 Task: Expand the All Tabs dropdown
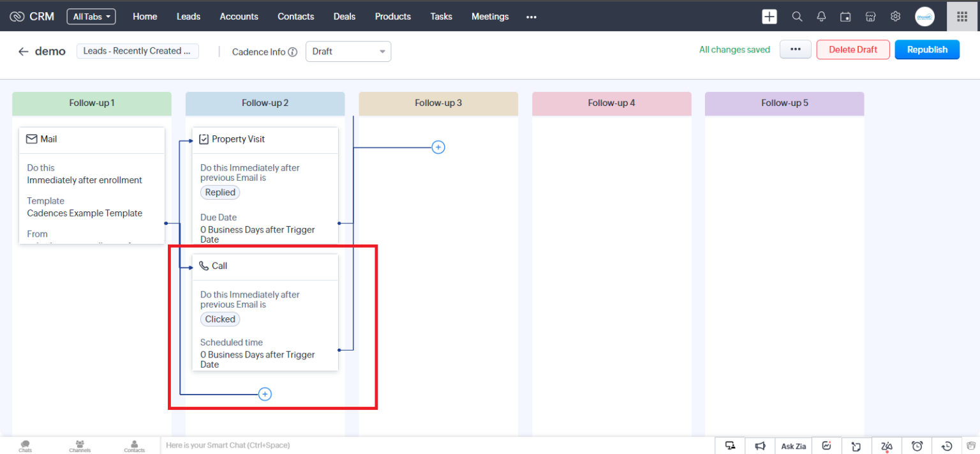(91, 17)
